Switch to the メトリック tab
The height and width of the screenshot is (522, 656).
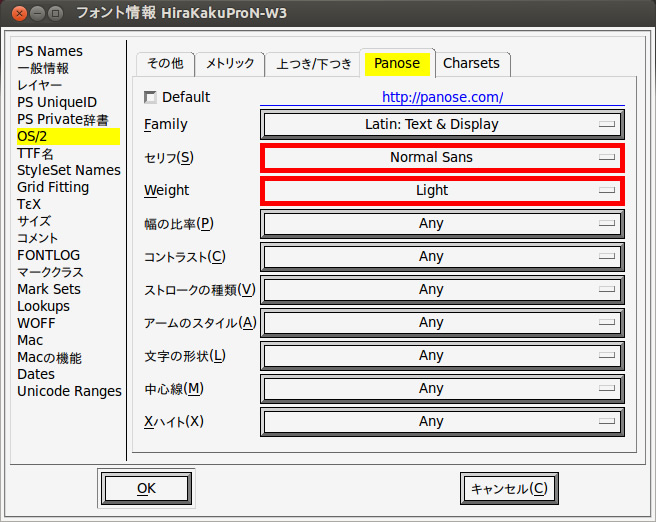click(x=230, y=64)
